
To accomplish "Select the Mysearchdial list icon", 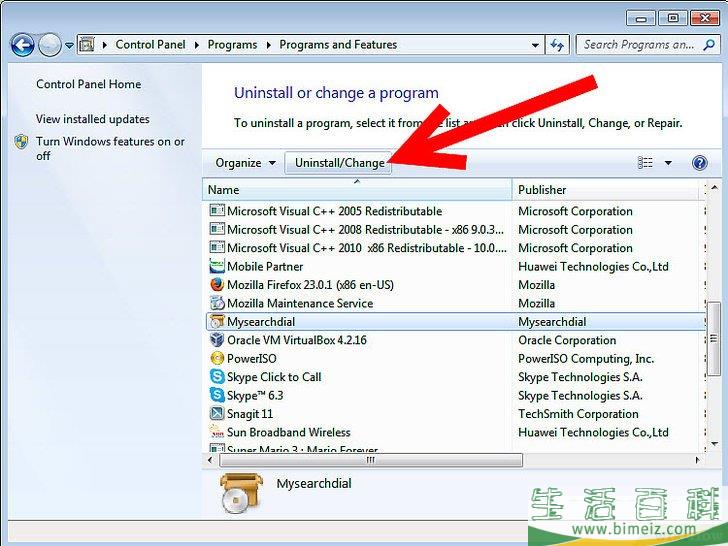I will click(x=217, y=321).
